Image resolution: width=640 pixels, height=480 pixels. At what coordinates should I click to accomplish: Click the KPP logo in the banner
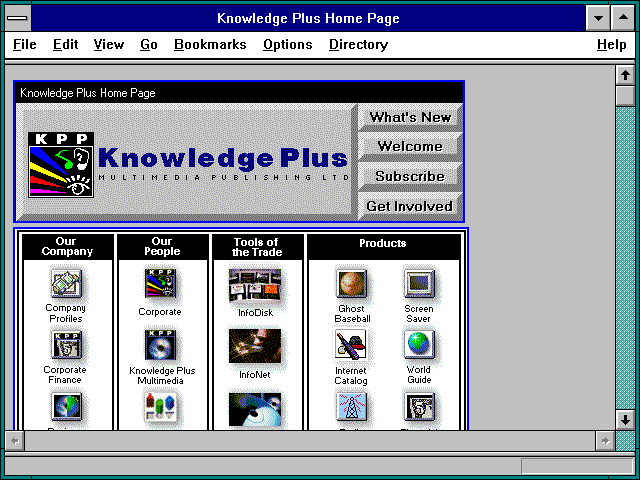61,164
